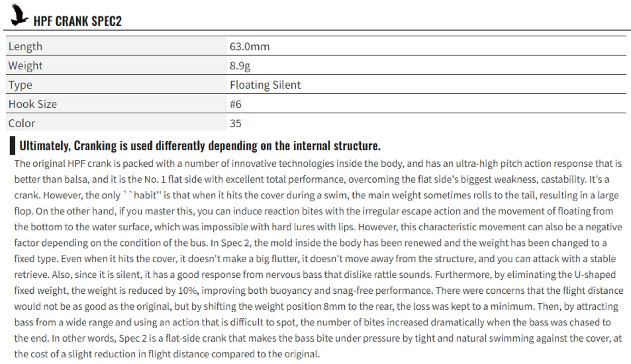
Task: Click the HPF CRANK SPEC2 title
Action: pos(77,21)
